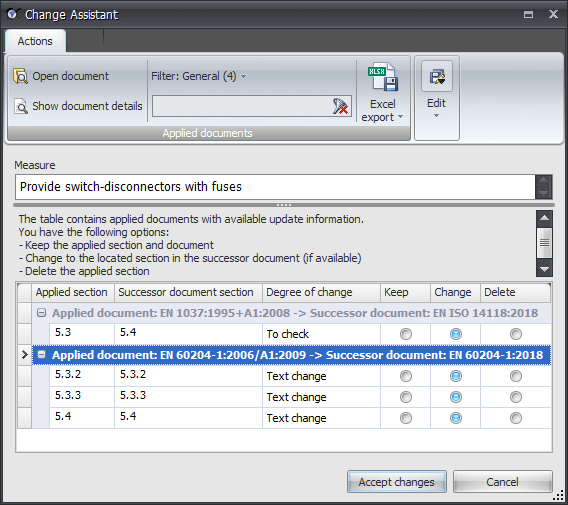Click the Keep column header
This screenshot has height=505, width=568.
click(x=405, y=292)
